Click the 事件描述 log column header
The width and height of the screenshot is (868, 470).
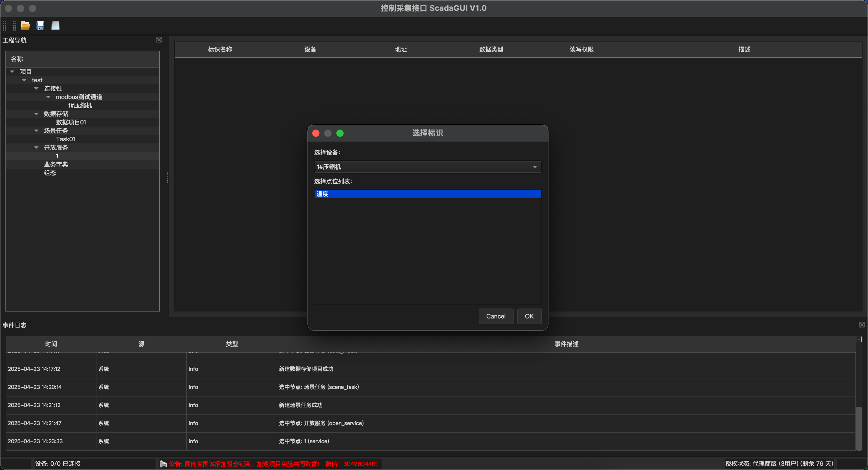(x=566, y=344)
